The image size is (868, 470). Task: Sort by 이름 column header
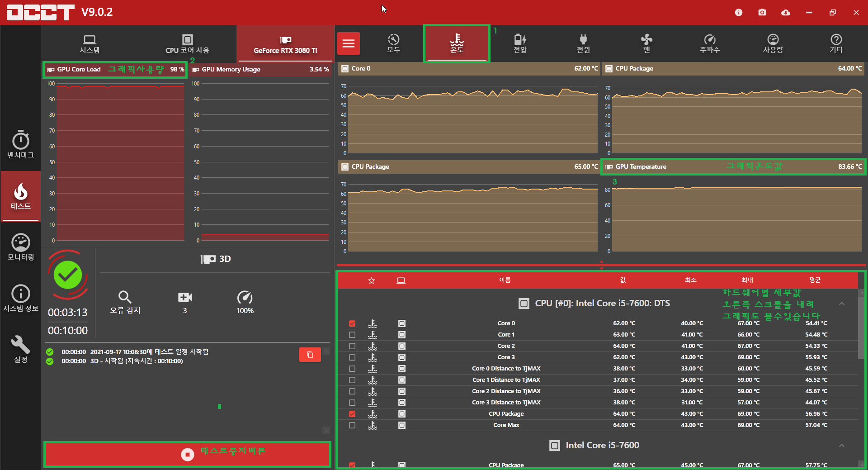(505, 280)
